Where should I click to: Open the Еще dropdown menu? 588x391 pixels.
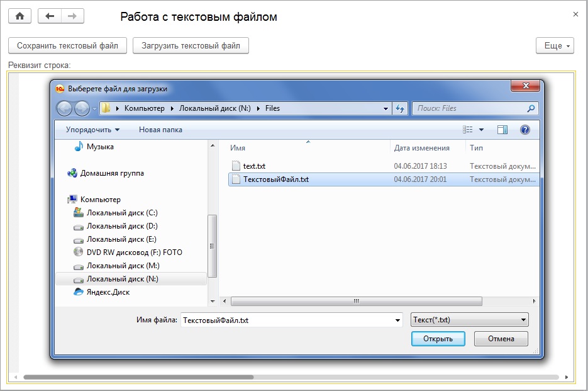tap(555, 46)
